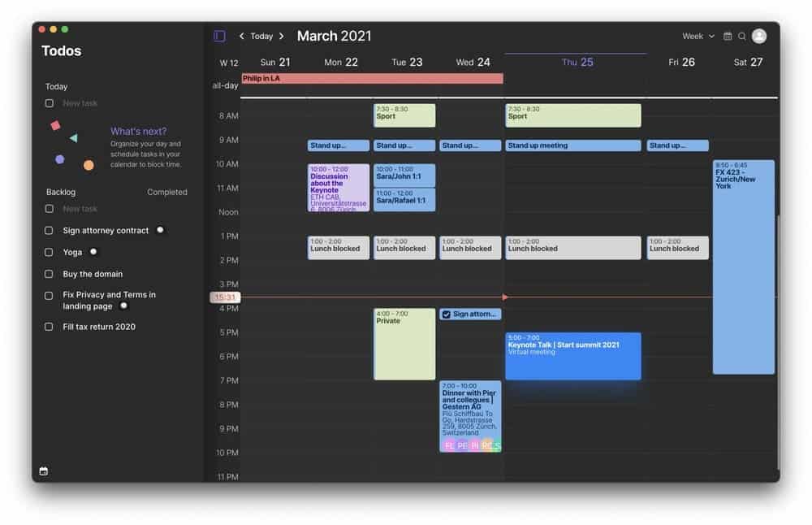Check off Yoga todo

coord(49,252)
